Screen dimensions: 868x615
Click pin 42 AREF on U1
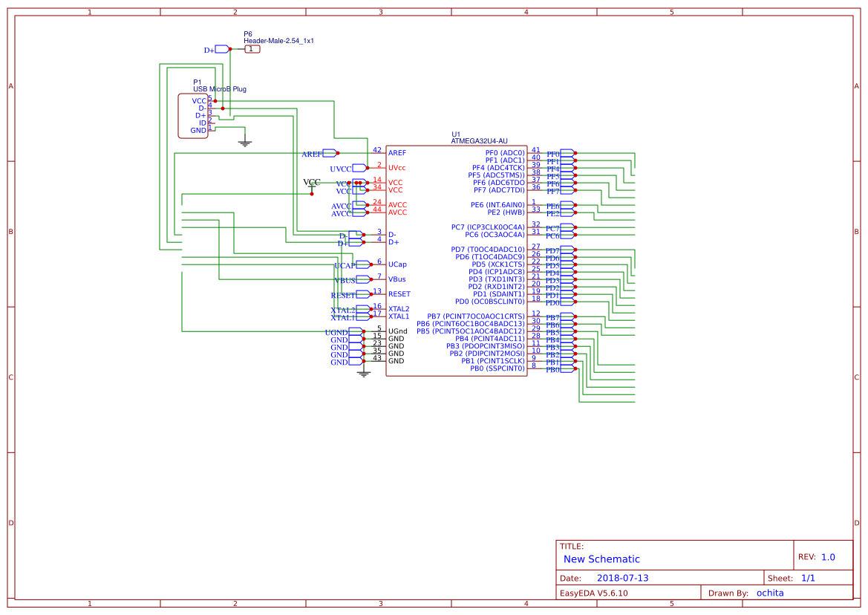(379, 154)
